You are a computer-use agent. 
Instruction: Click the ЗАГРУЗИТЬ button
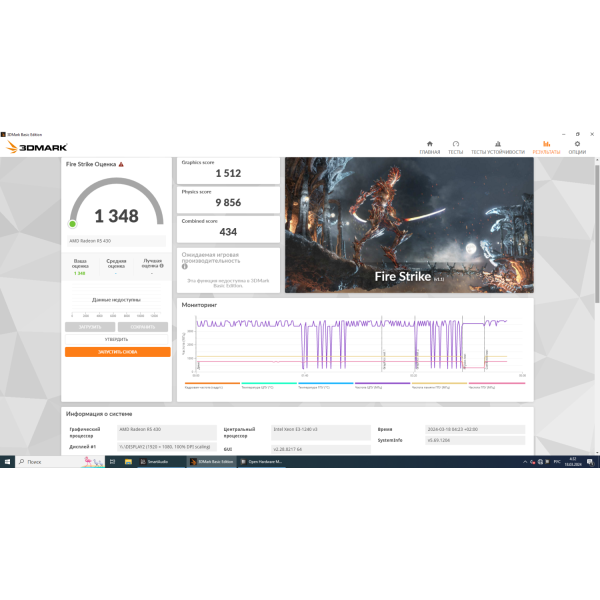point(90,327)
